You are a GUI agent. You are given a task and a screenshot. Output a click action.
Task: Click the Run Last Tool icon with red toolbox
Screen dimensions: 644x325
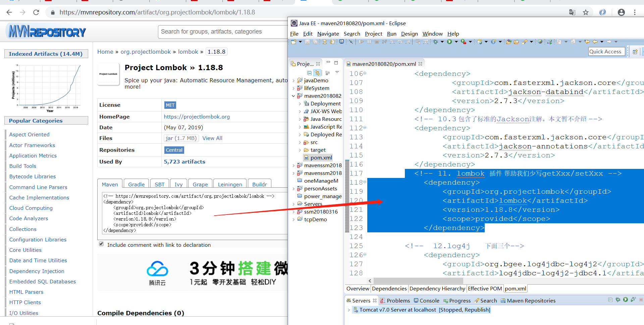coord(464,42)
